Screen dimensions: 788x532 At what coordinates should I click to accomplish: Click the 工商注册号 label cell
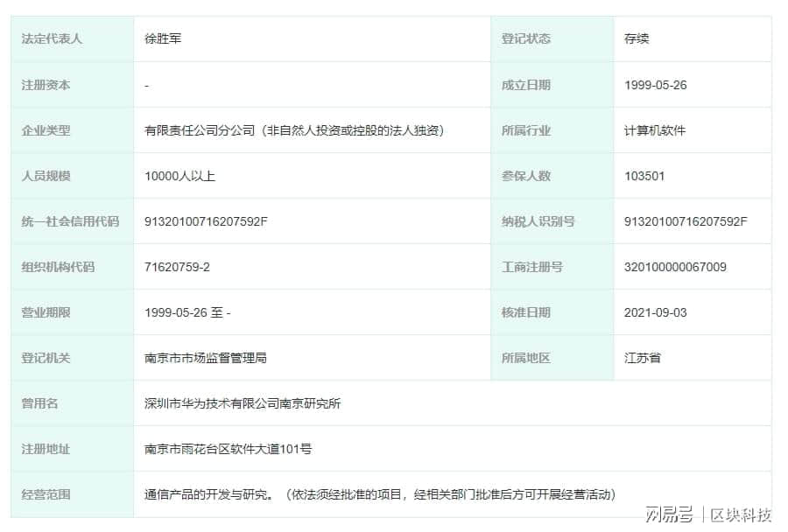[x=552, y=267]
